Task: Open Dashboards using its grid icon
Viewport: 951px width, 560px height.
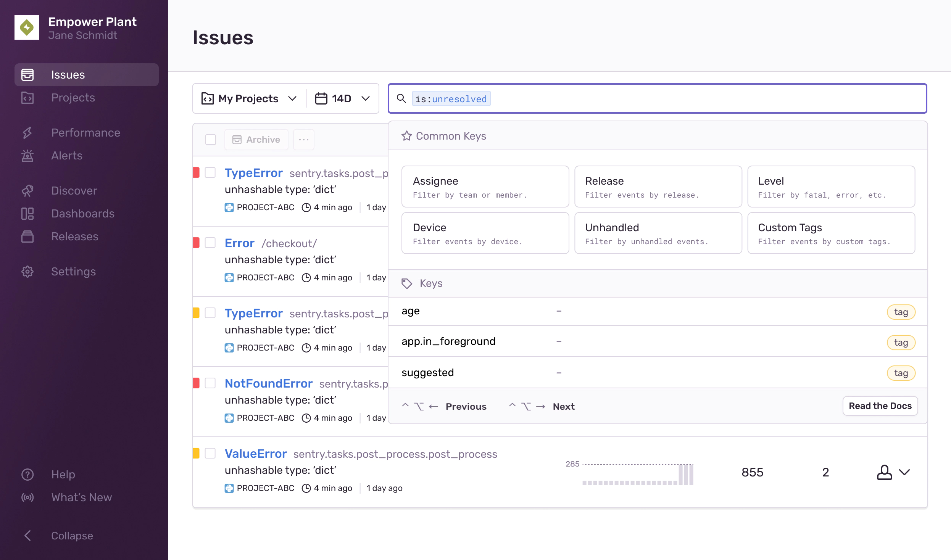Action: point(27,214)
